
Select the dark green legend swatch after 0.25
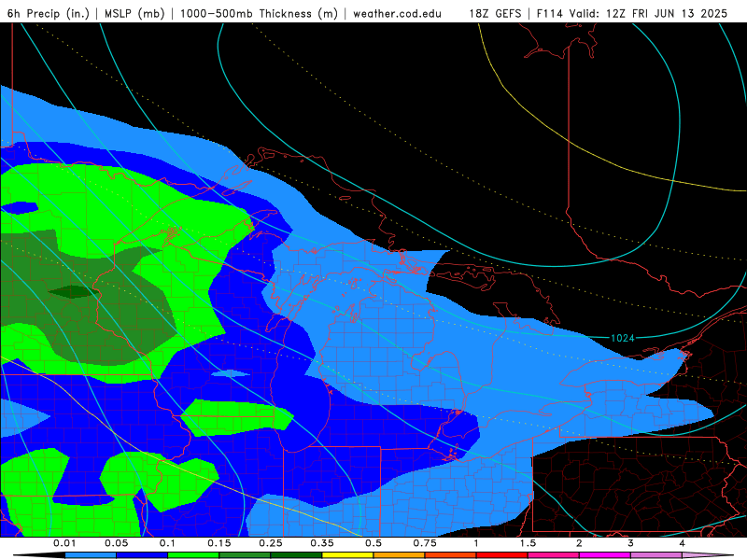[x=296, y=555]
